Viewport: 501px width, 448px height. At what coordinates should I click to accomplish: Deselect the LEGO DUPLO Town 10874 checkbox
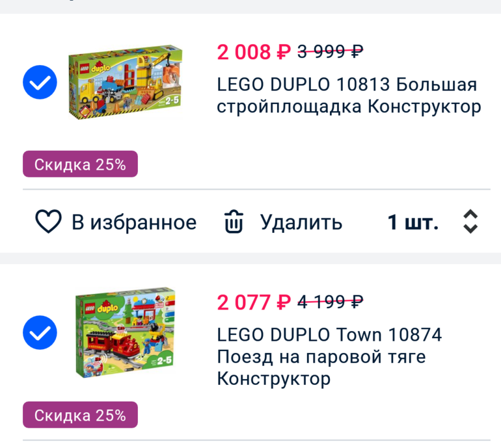coord(40,332)
